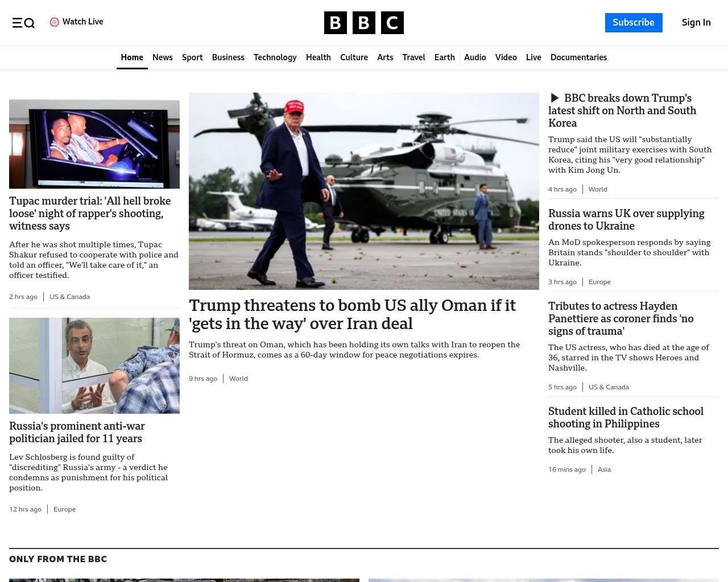The image size is (728, 582).
Task: Select the Home tab
Action: click(x=132, y=57)
